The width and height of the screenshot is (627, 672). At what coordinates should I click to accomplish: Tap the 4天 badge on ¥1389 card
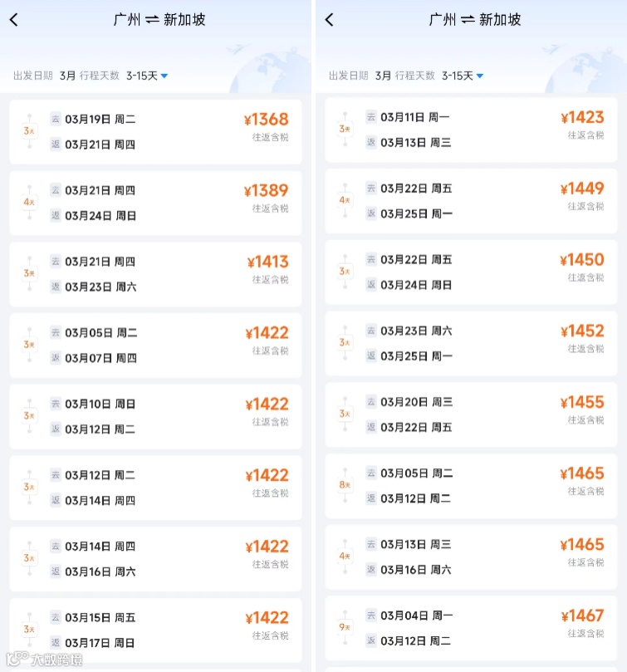click(29, 203)
